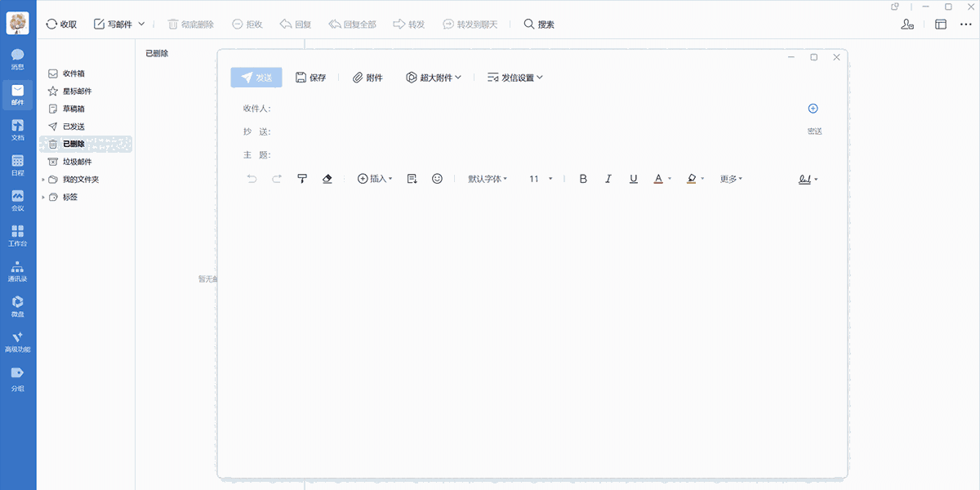This screenshot has height=490, width=980.
Task: Click the 发送 send button
Action: tap(257, 77)
